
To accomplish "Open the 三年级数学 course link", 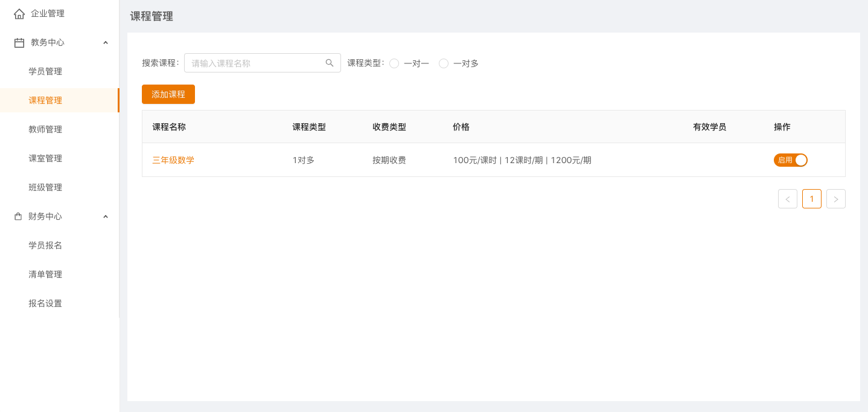I will click(173, 160).
